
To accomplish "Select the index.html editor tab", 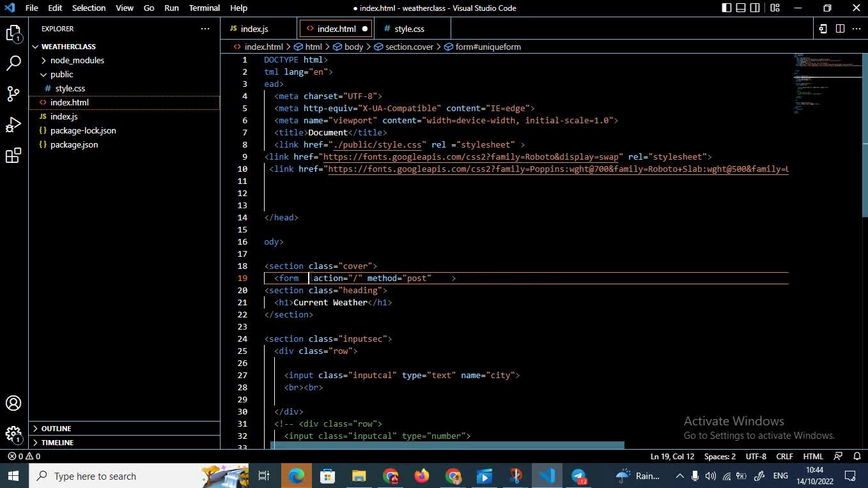I will point(336,29).
